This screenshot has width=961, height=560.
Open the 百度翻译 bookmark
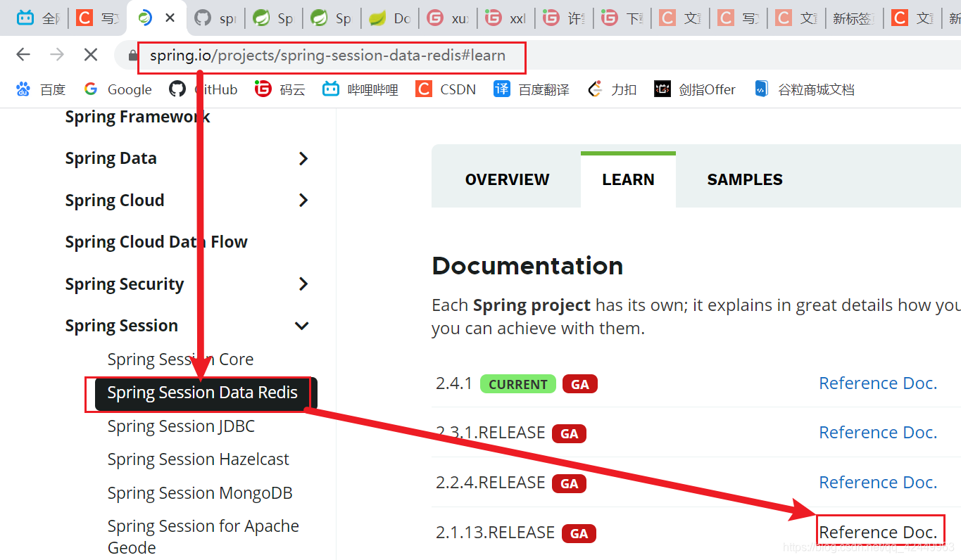point(532,89)
